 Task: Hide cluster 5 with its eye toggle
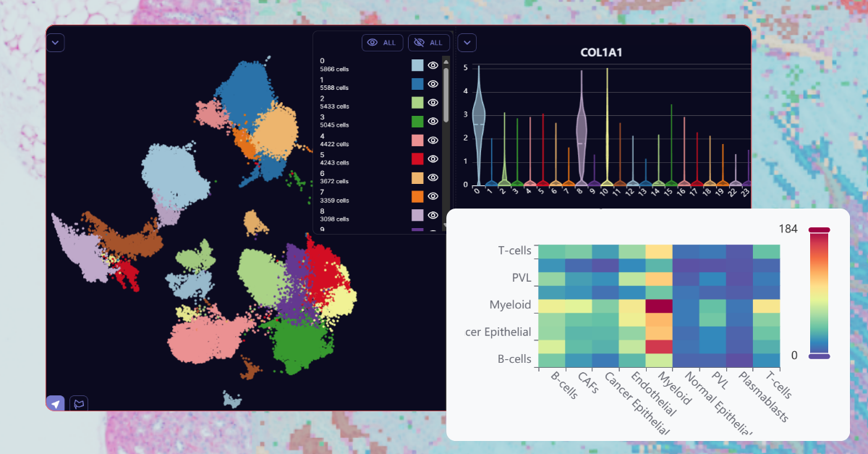[x=433, y=159]
